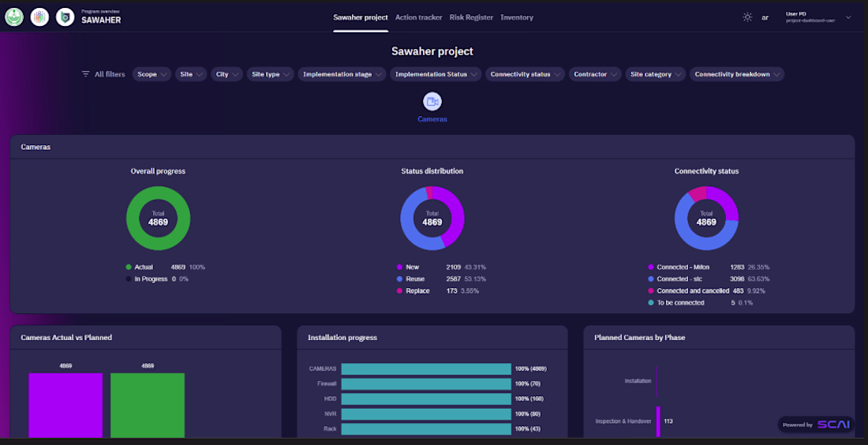Image resolution: width=868 pixels, height=445 pixels.
Task: Click the green emblem logo in header
Action: 14,17
